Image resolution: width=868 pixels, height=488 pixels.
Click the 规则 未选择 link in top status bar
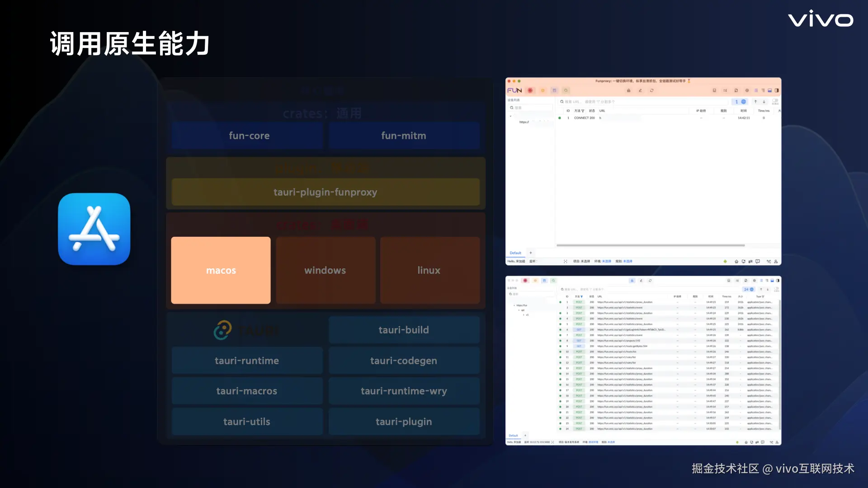coord(627,261)
